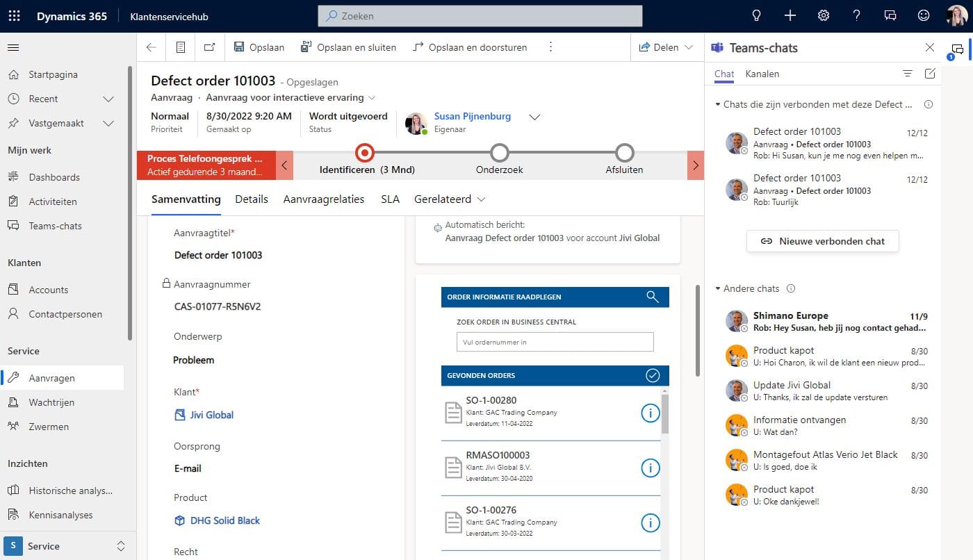Image resolution: width=973 pixels, height=560 pixels.
Task: Go back using the left arrow in command bar
Action: (152, 47)
